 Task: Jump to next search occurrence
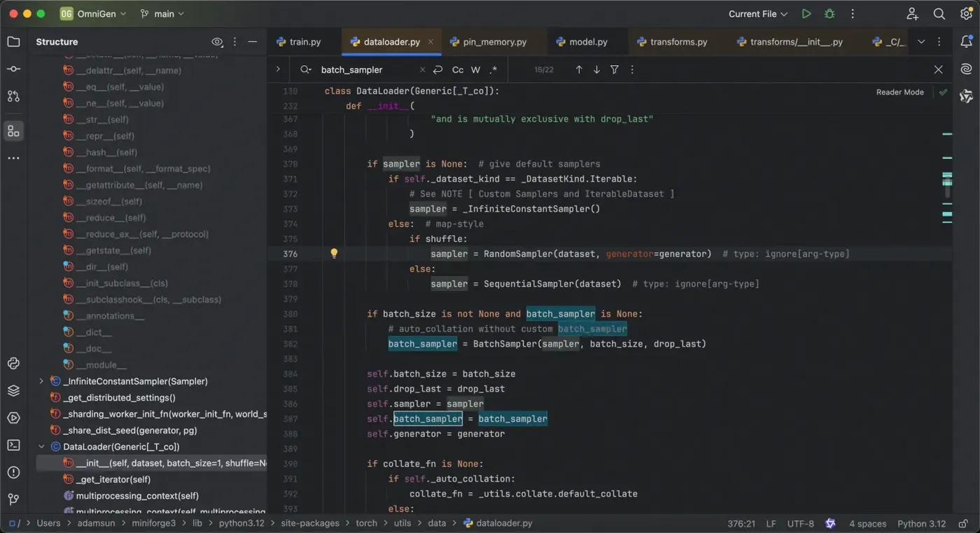coord(596,69)
